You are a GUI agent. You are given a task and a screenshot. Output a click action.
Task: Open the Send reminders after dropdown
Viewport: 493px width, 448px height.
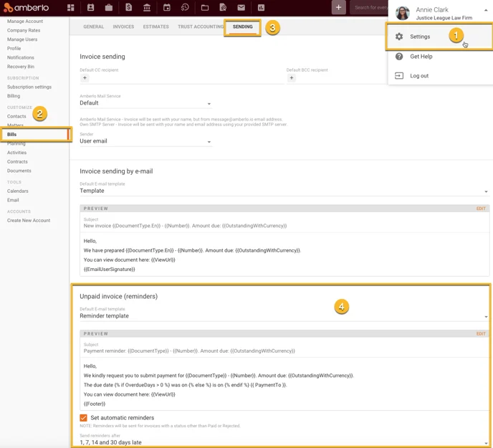click(x=284, y=442)
